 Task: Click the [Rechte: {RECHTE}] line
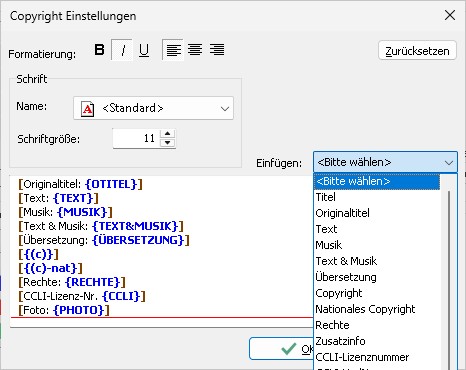pos(72,282)
